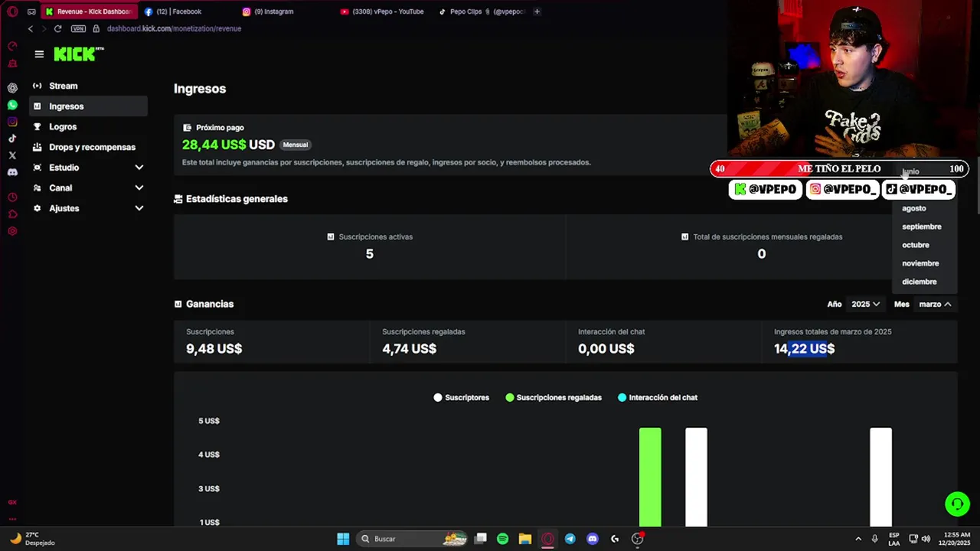Click the Windows Start button
The image size is (980, 551).
tap(343, 539)
